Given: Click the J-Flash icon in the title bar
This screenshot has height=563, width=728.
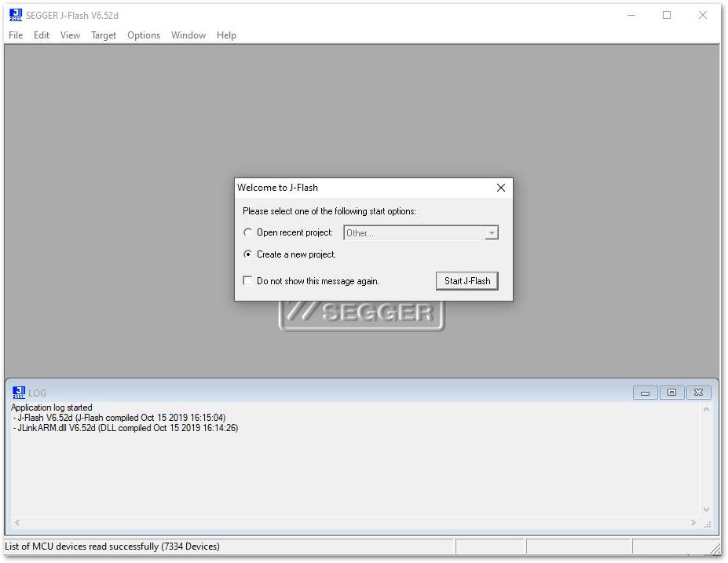Looking at the screenshot, I should tap(16, 15).
